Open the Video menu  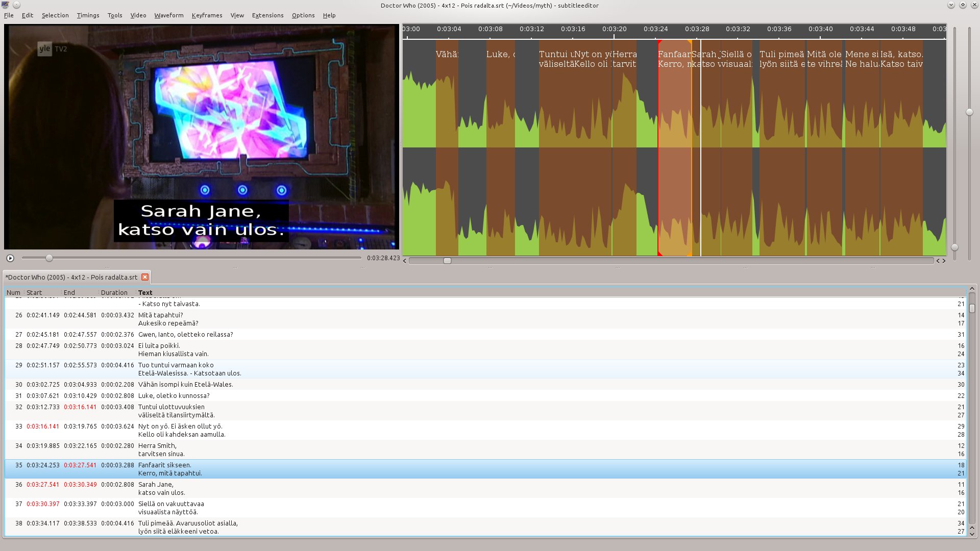pyautogui.click(x=138, y=15)
